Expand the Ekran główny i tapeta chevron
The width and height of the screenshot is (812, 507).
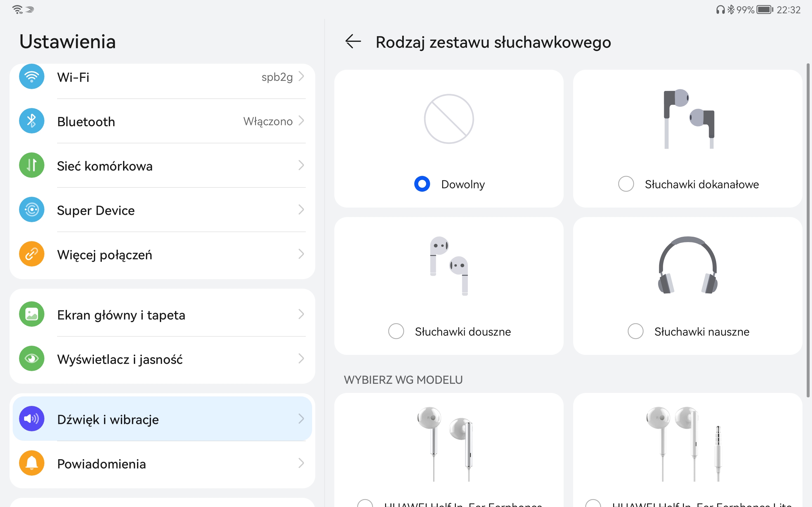pyautogui.click(x=301, y=314)
